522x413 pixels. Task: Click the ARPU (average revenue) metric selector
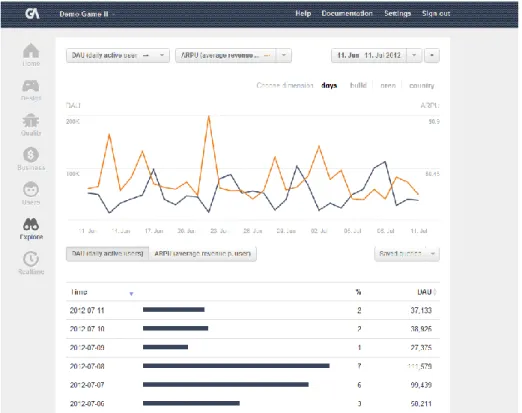226,55
